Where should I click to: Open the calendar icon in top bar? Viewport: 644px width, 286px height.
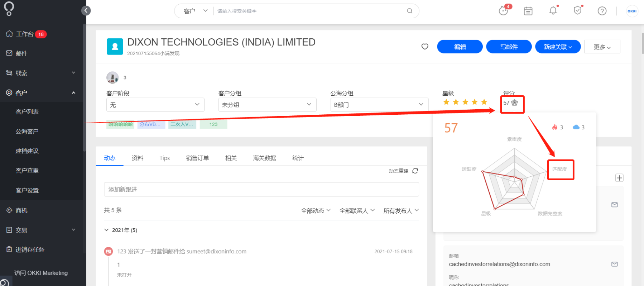(x=528, y=11)
